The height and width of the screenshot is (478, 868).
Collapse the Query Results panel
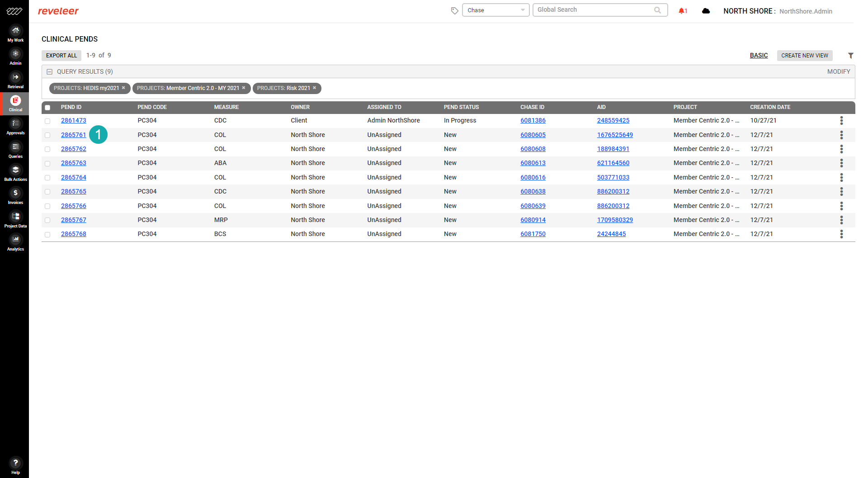[50, 71]
